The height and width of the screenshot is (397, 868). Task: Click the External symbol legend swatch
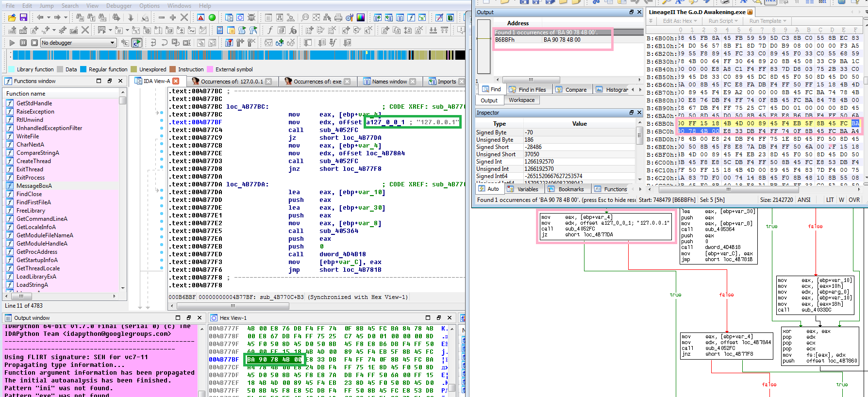click(210, 69)
